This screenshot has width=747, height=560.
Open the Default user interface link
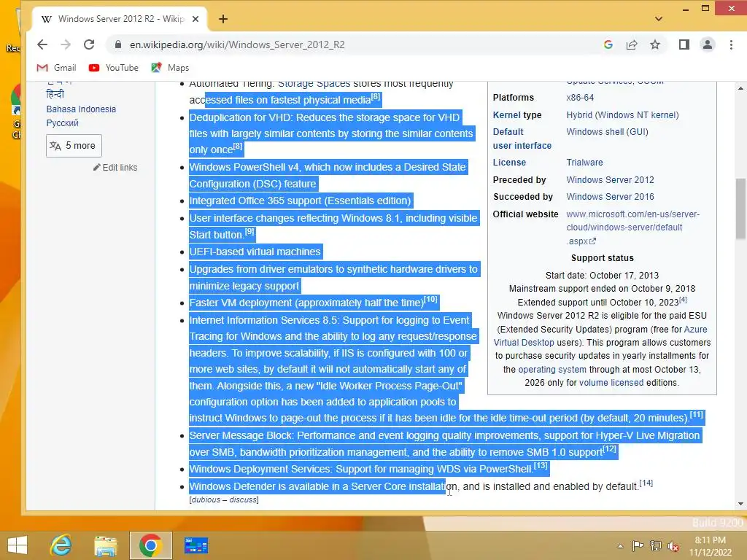(522, 139)
